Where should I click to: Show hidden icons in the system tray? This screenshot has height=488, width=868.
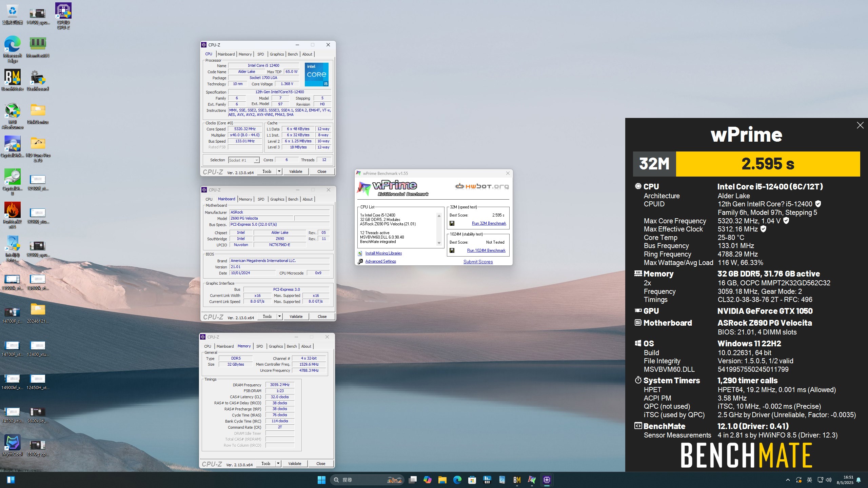point(788,480)
